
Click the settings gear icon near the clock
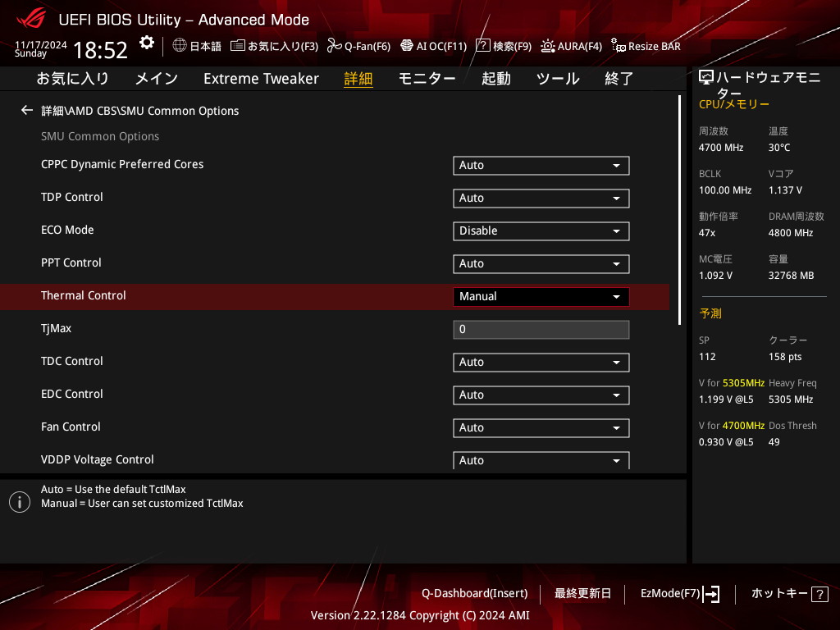click(x=146, y=43)
